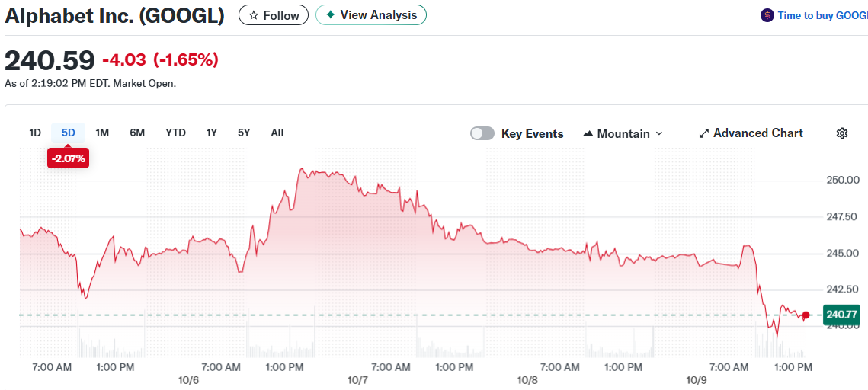Expand the Mountain chart type dropdown chevron
This screenshot has width=868, height=390.
point(659,133)
